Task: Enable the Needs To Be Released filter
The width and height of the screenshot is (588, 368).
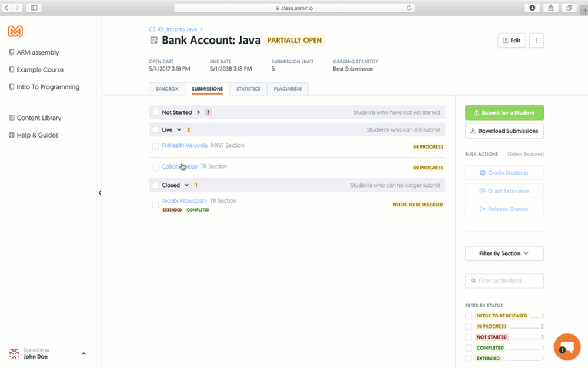Action: (x=469, y=316)
